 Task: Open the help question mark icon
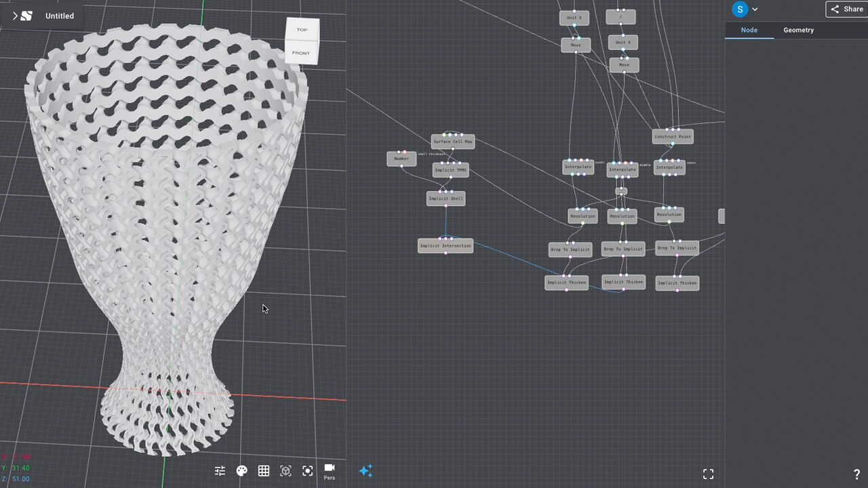(856, 474)
